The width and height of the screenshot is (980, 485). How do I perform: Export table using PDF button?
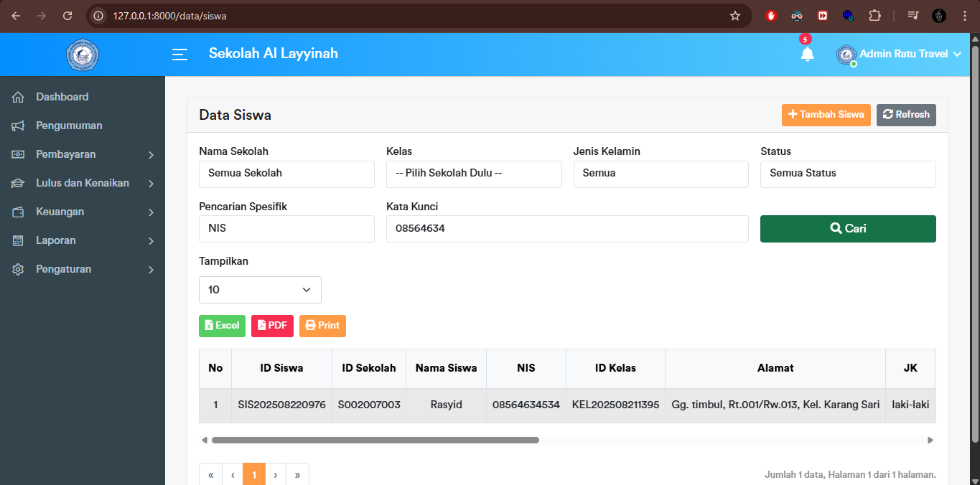272,326
